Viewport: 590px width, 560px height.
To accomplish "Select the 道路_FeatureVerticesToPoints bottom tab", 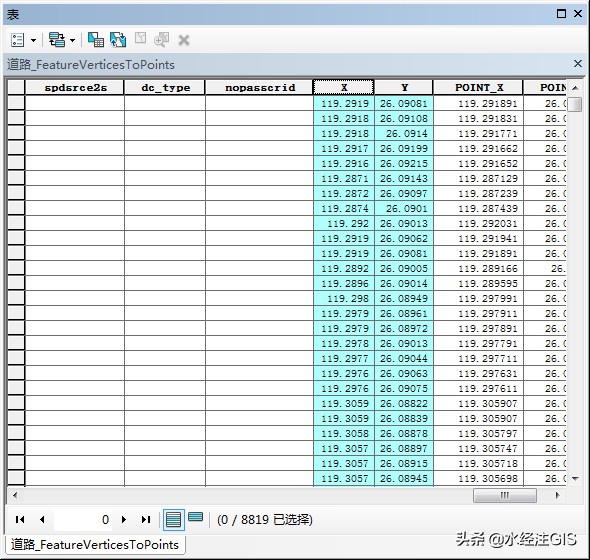I will click(x=95, y=545).
